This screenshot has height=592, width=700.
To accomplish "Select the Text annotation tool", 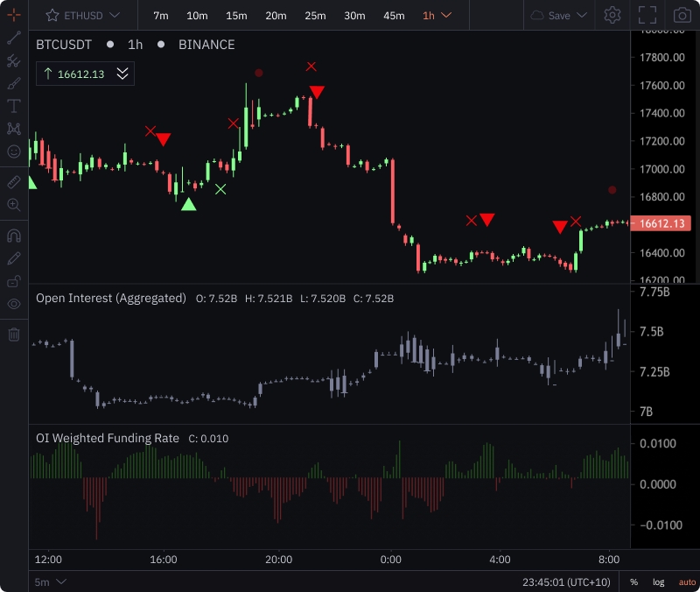I will click(x=13, y=106).
